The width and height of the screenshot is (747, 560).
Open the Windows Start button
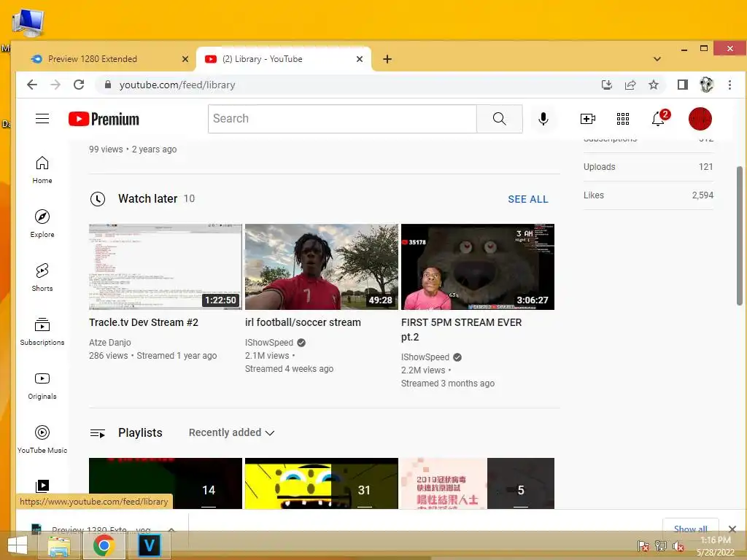coord(18,545)
